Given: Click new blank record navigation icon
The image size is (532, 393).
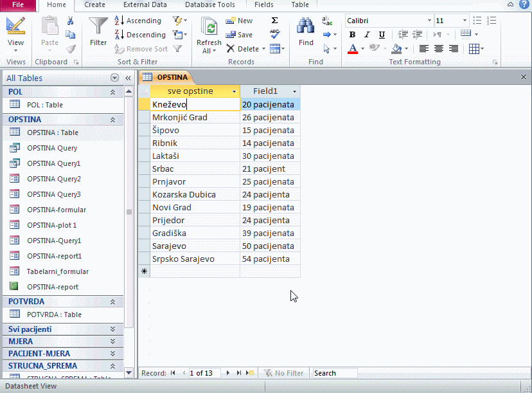Looking at the screenshot, I should click(250, 373).
